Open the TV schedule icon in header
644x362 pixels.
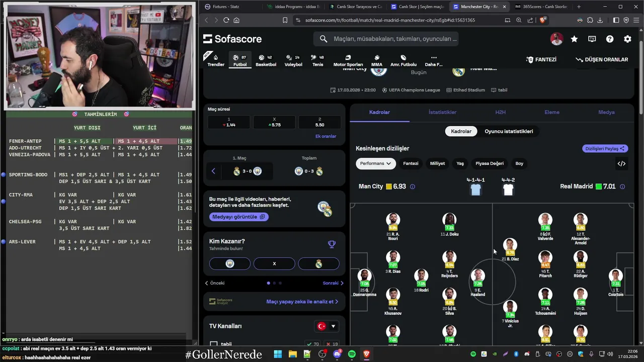pos(592,39)
